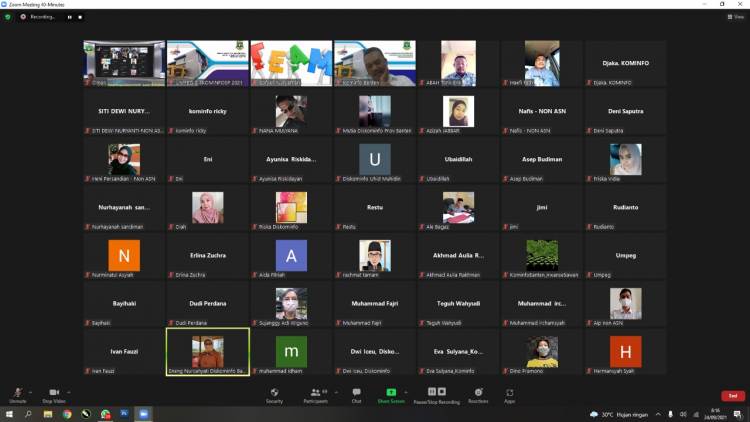Image resolution: width=750 pixels, height=422 pixels.
Task: Open the Security options
Action: [274, 394]
